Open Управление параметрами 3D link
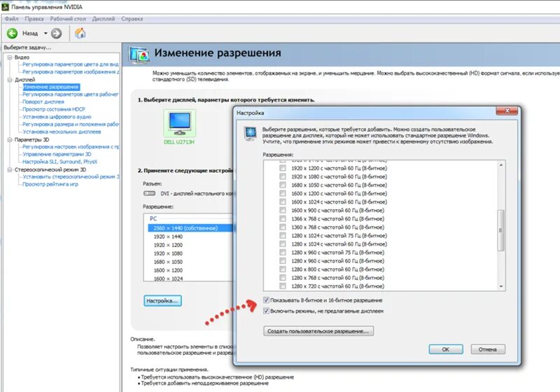 point(57,154)
